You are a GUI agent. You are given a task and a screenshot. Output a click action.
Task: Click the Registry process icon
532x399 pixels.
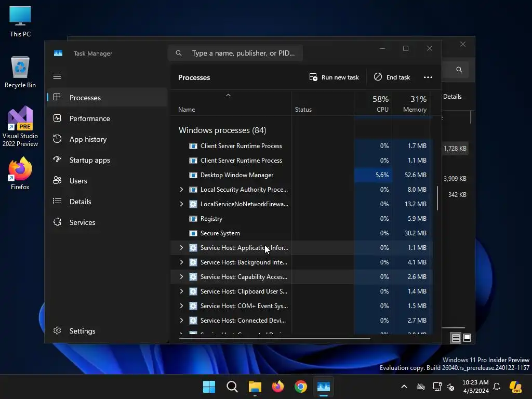(x=193, y=219)
